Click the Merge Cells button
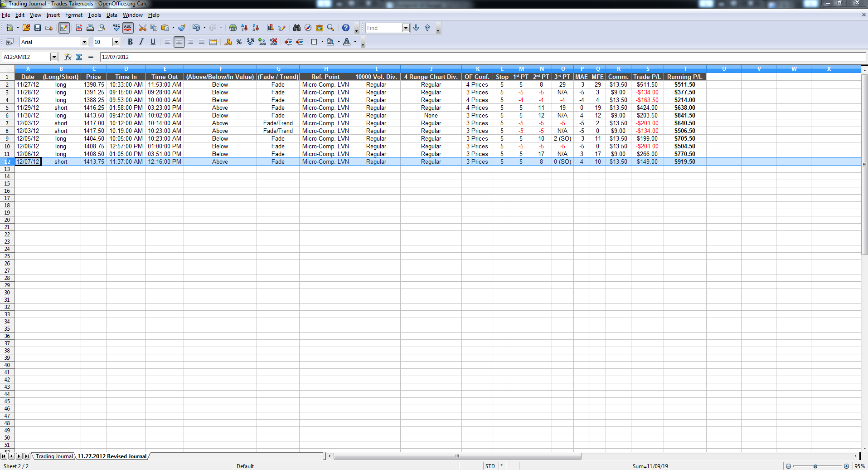Viewport: 868px width, 470px height. (x=213, y=42)
